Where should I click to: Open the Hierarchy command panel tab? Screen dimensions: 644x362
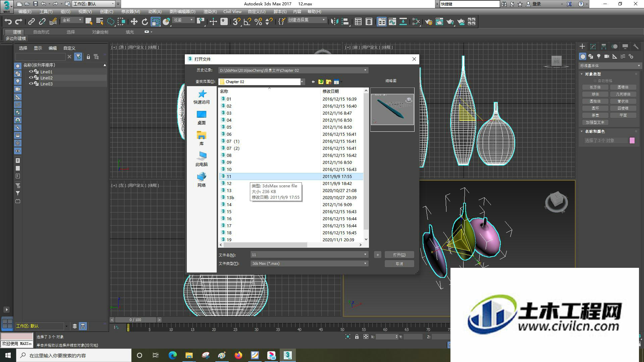coord(604,47)
